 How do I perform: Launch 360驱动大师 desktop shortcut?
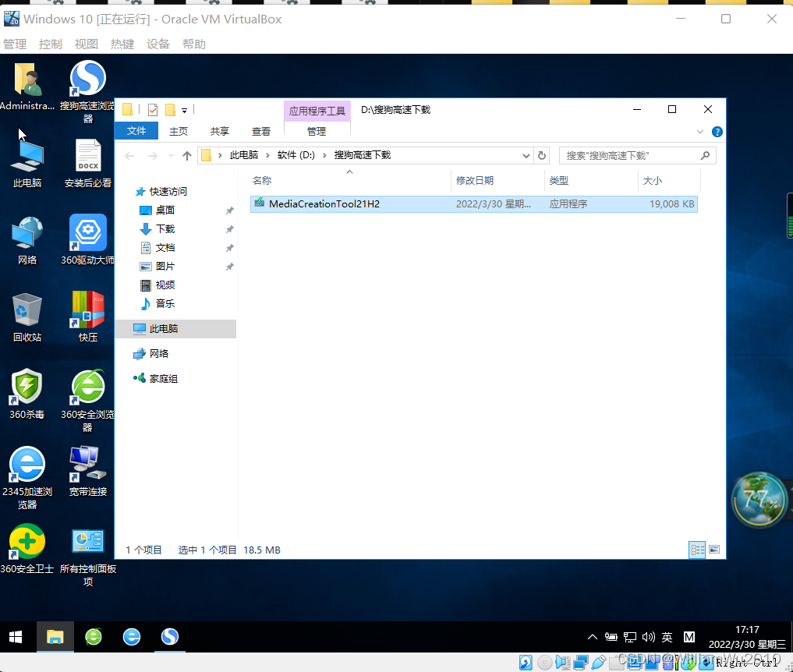(x=88, y=240)
